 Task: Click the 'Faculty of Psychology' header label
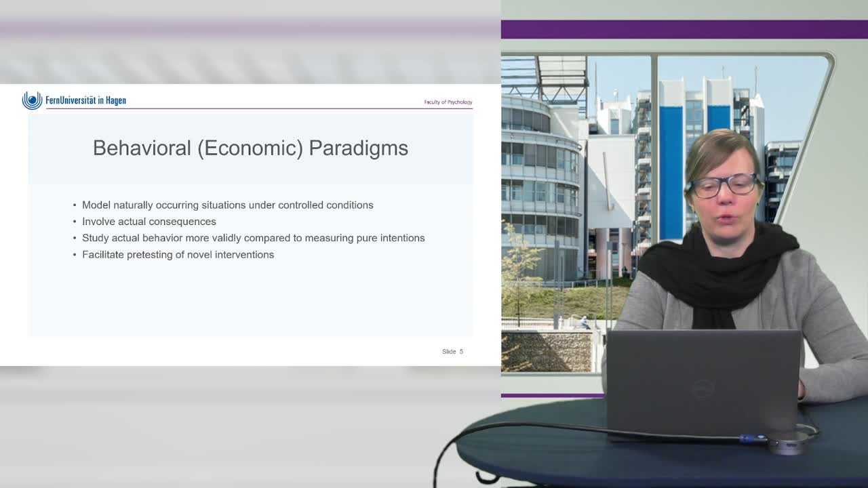coord(448,102)
